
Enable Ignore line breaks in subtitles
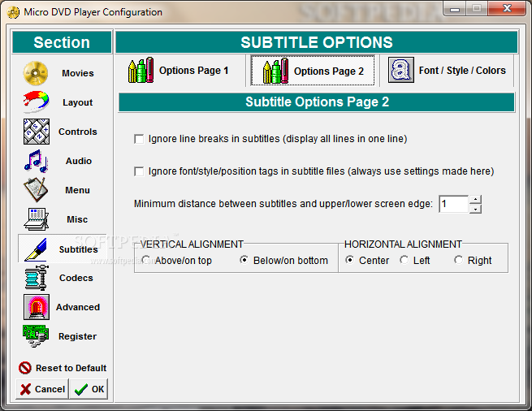139,139
